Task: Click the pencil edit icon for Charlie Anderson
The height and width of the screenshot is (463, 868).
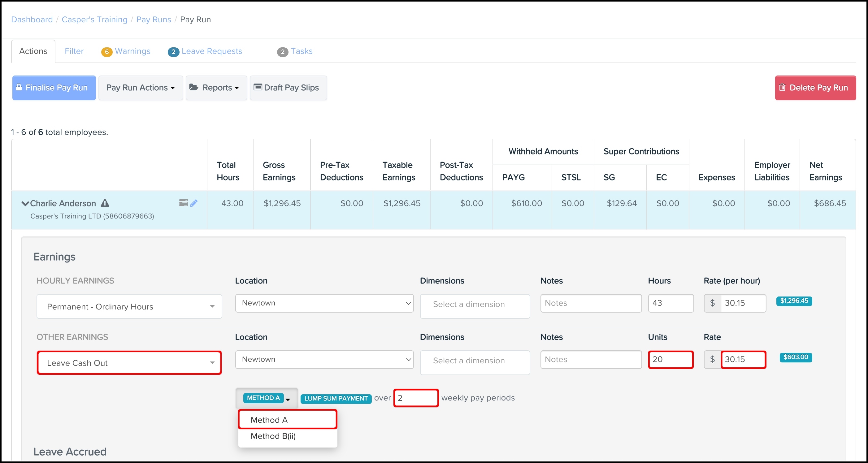Action: click(x=194, y=203)
